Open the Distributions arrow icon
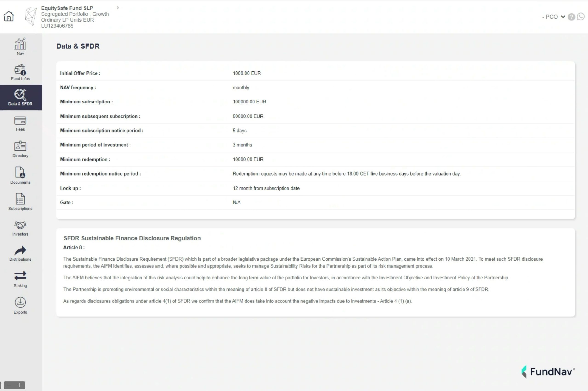 (x=20, y=254)
